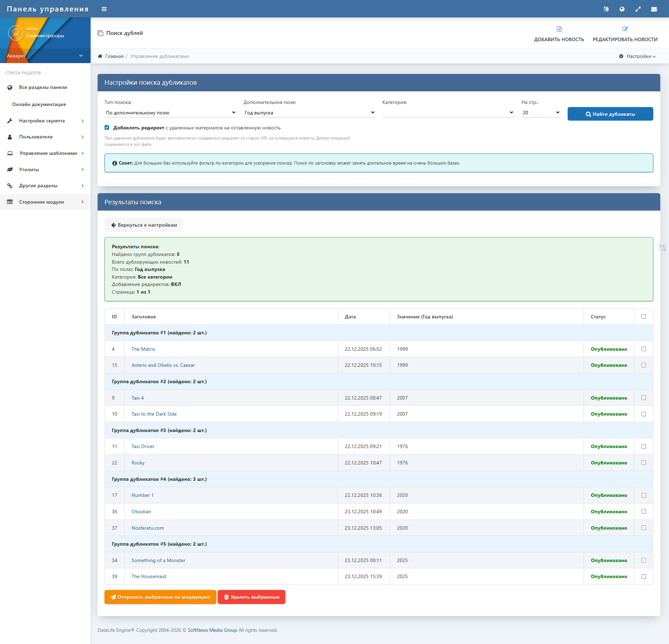Click the globe icon in top bar
669x644 pixels.
pyautogui.click(x=622, y=9)
